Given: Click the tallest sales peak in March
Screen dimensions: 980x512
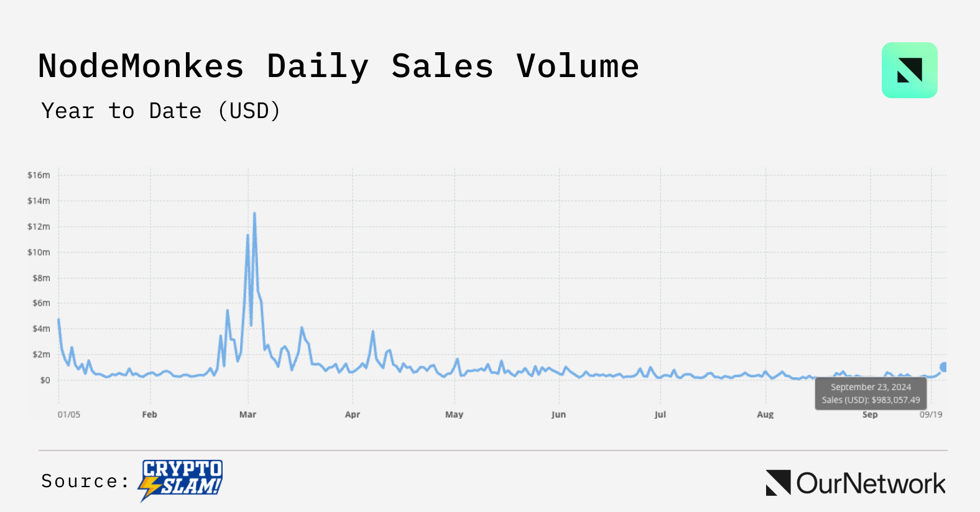Looking at the screenshot, I should (254, 214).
